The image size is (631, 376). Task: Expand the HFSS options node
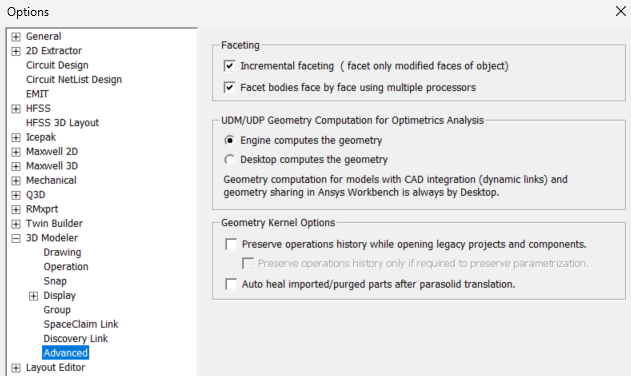(x=16, y=109)
